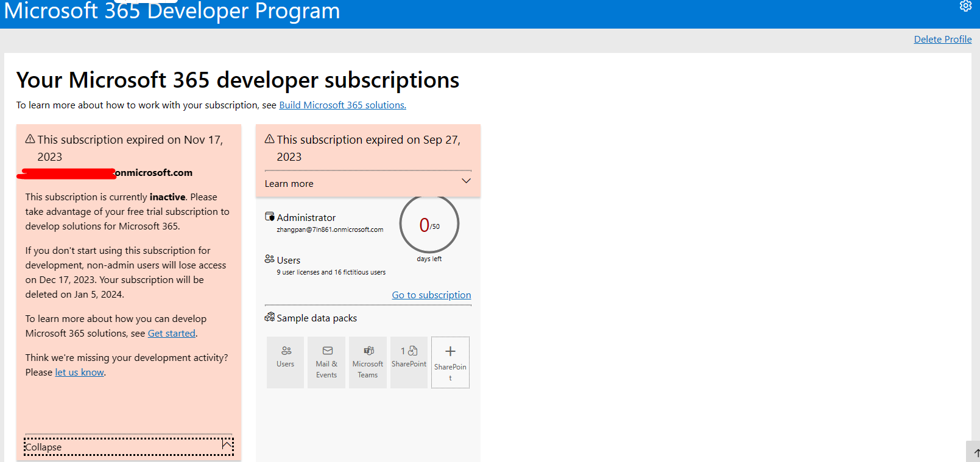Click the scroll to top arrow
Image resolution: width=980 pixels, height=462 pixels.
(x=975, y=452)
